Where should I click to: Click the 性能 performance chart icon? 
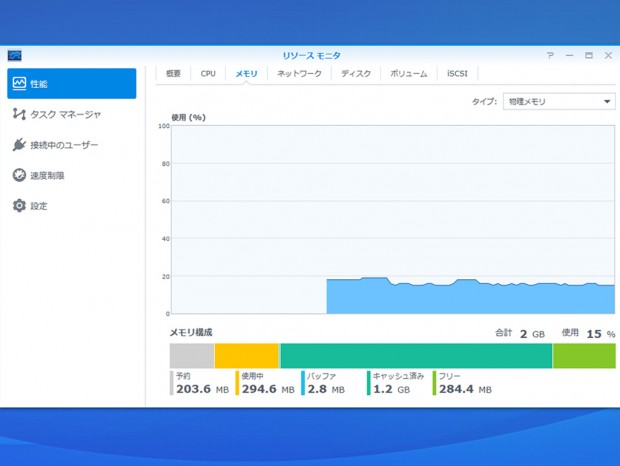(19, 84)
